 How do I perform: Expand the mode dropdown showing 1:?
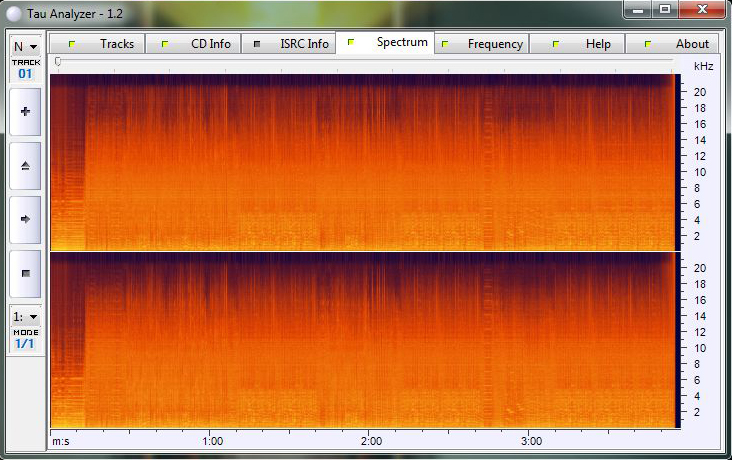click(x=25, y=317)
